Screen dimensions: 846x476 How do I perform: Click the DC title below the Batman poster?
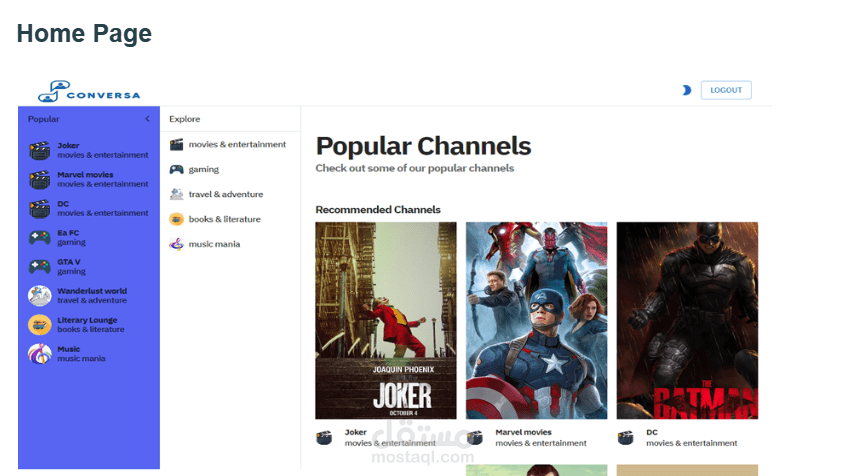coord(652,432)
